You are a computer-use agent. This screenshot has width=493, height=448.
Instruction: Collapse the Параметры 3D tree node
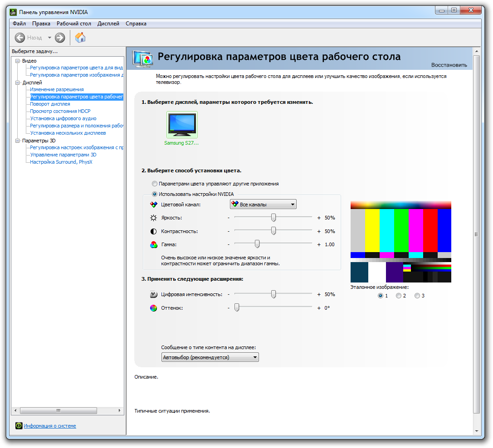(18, 141)
